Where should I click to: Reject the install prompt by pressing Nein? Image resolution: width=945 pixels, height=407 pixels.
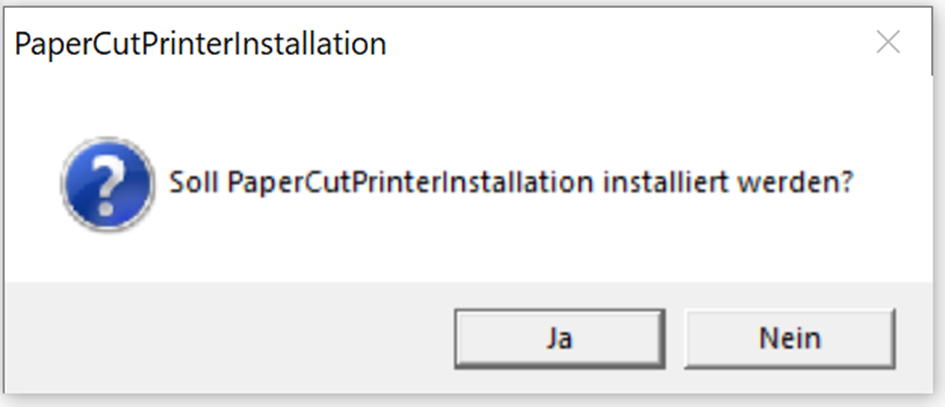789,338
